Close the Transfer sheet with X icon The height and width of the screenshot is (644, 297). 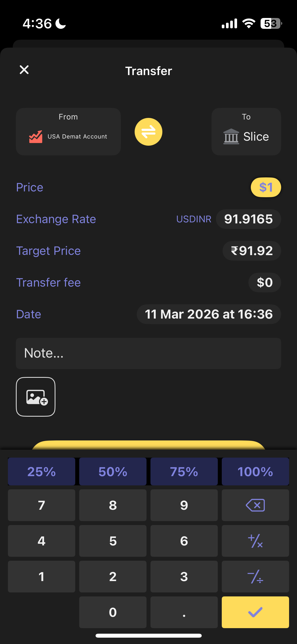[x=24, y=70]
